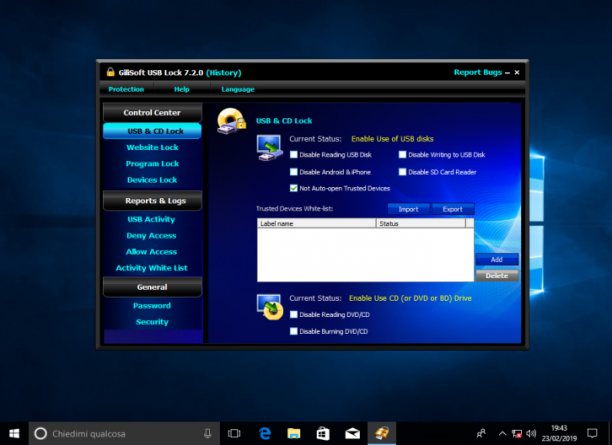Click the Report Bugs link

(x=478, y=72)
